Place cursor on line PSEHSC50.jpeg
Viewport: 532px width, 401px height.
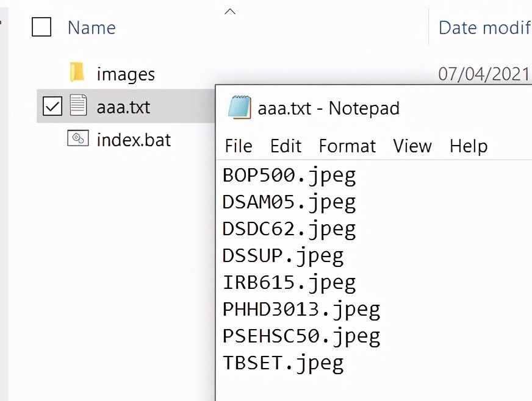301,336
